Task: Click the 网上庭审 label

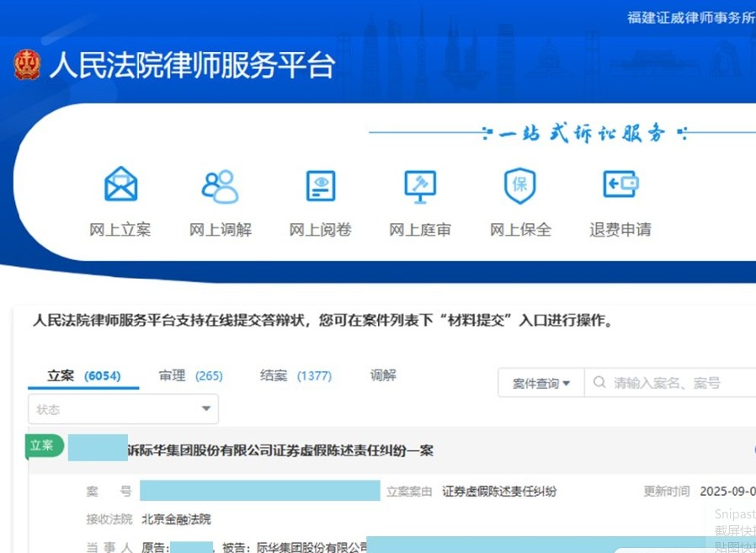Action: pyautogui.click(x=420, y=230)
